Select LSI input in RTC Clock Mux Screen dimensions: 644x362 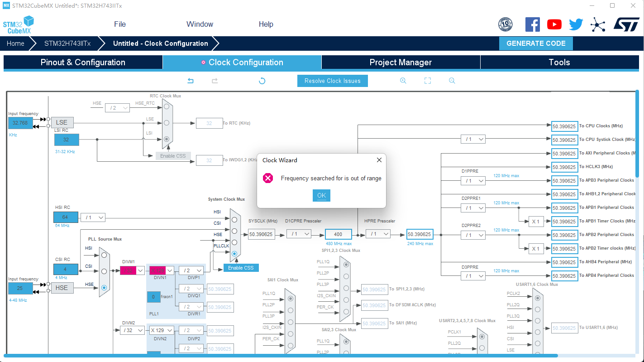click(x=167, y=139)
